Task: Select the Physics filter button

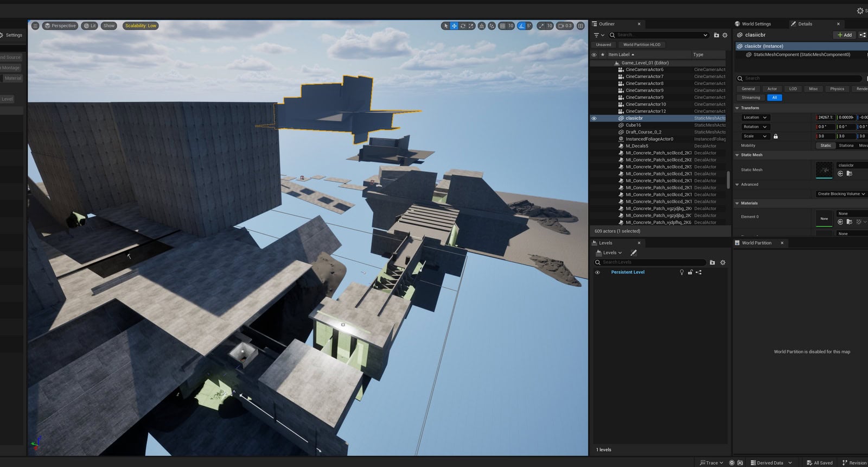Action: (x=837, y=89)
